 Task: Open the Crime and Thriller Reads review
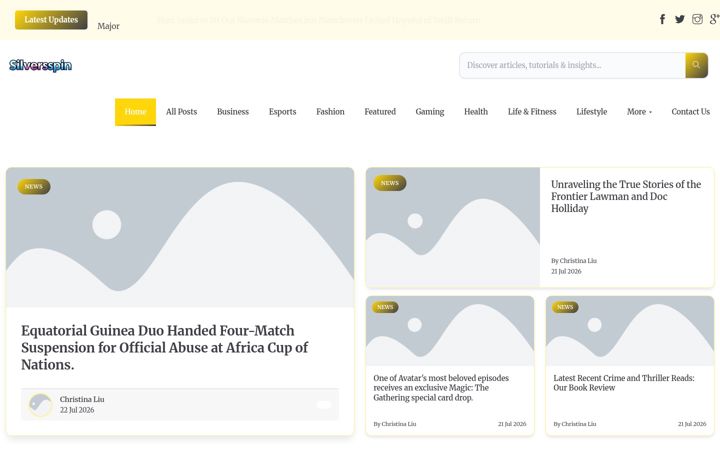click(x=624, y=383)
